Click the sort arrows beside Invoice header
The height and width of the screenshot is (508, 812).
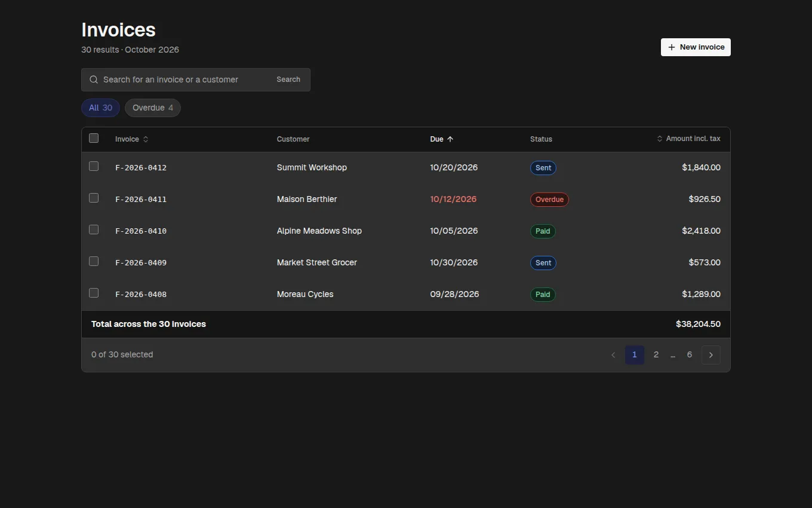click(146, 139)
